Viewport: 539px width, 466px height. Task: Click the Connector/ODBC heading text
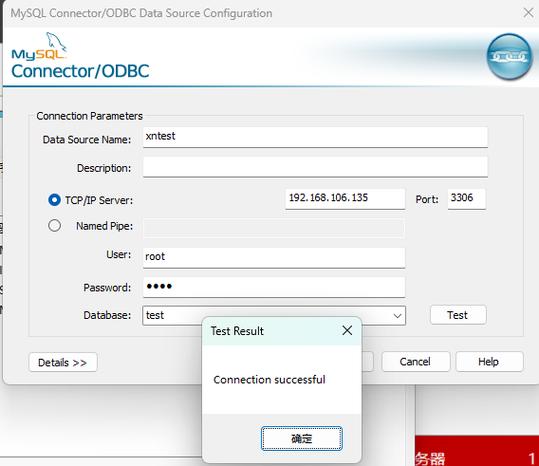click(80, 71)
